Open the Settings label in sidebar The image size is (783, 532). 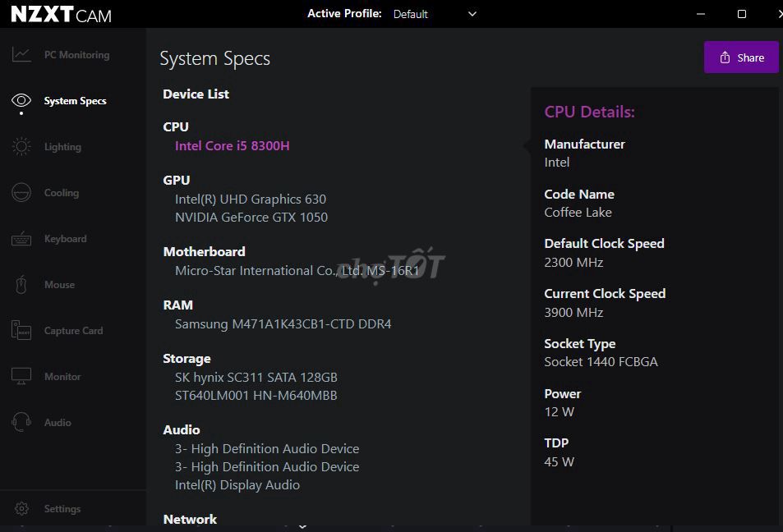tap(62, 508)
